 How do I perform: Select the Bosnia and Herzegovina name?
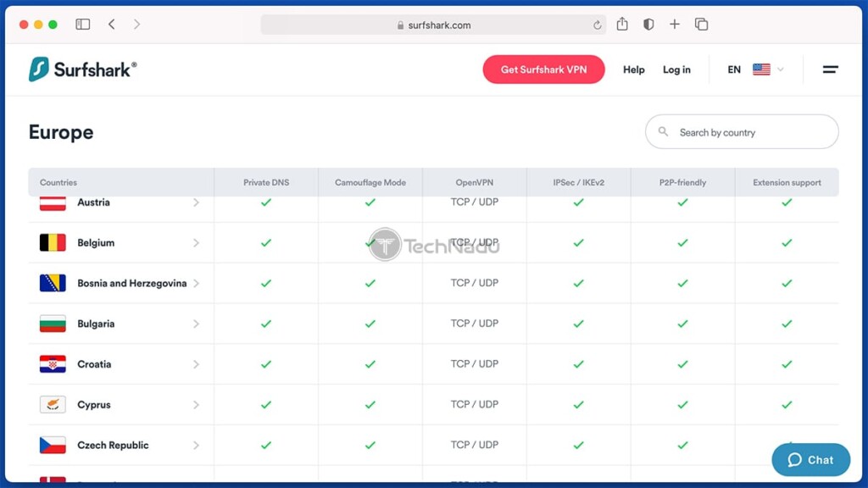pos(131,283)
